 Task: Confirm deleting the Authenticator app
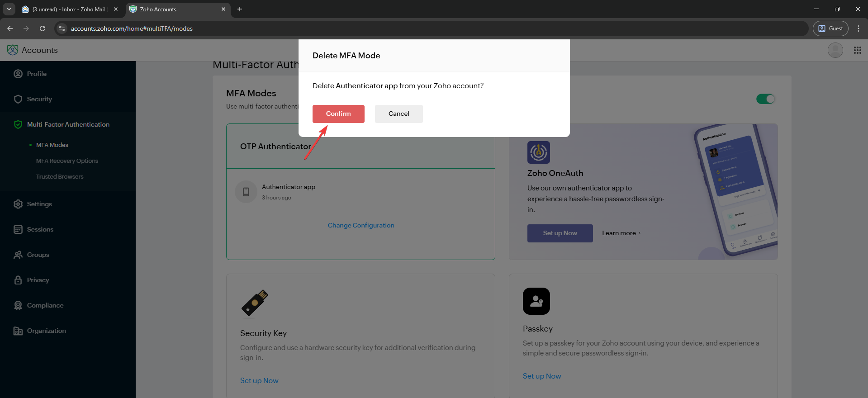pos(338,114)
